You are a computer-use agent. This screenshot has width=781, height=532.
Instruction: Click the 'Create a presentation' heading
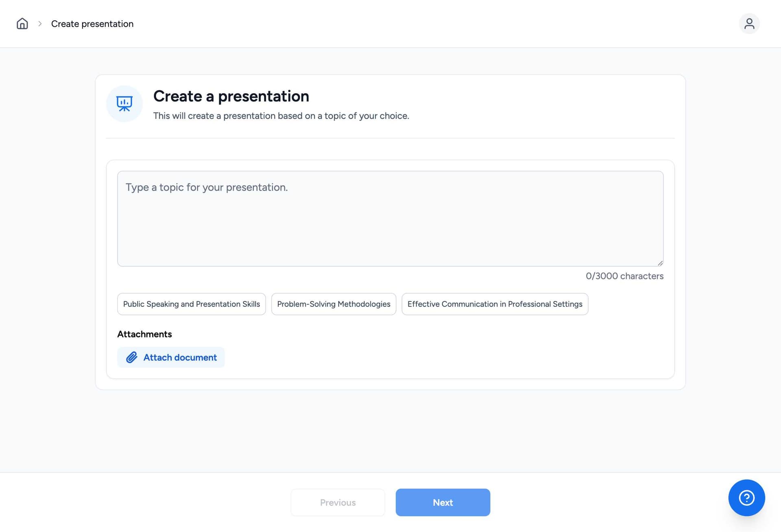(x=231, y=96)
